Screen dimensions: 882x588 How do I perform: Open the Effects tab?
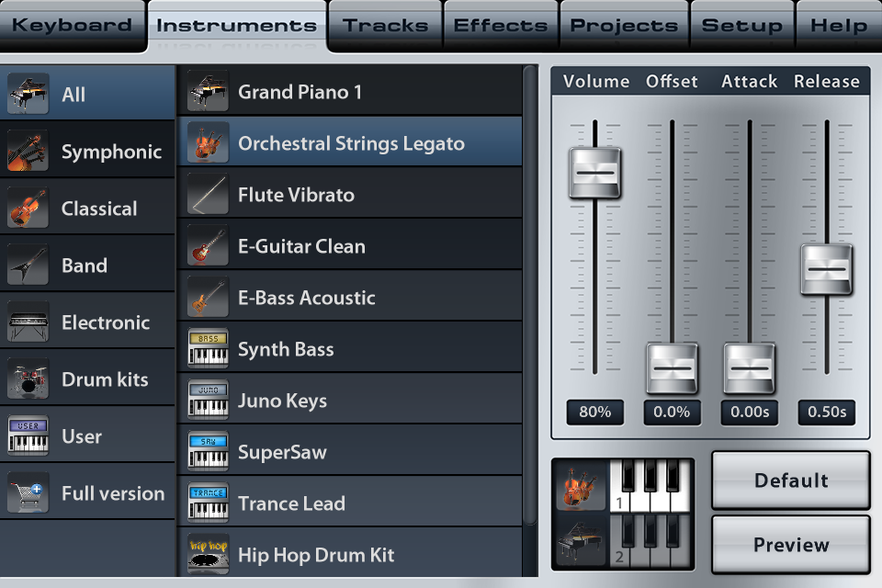pos(501,26)
